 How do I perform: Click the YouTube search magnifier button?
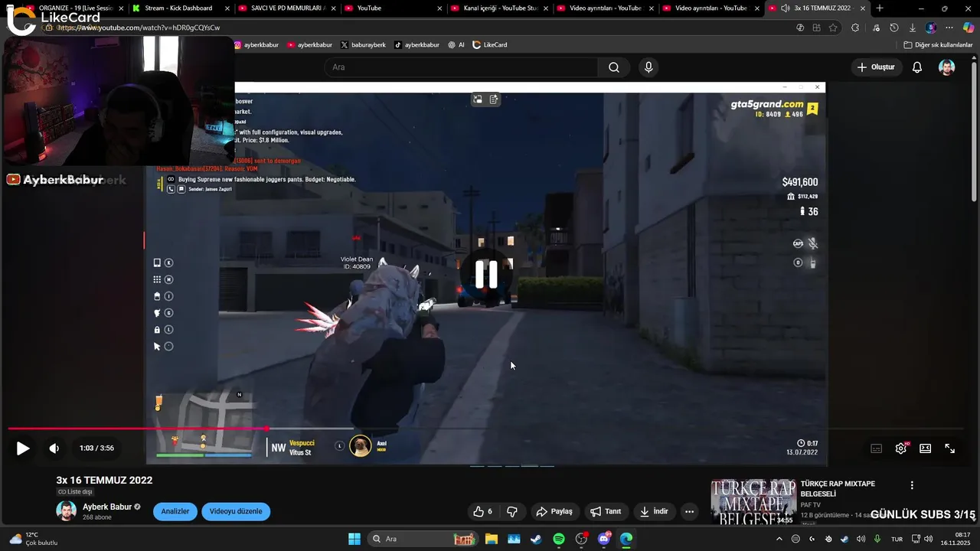click(614, 67)
